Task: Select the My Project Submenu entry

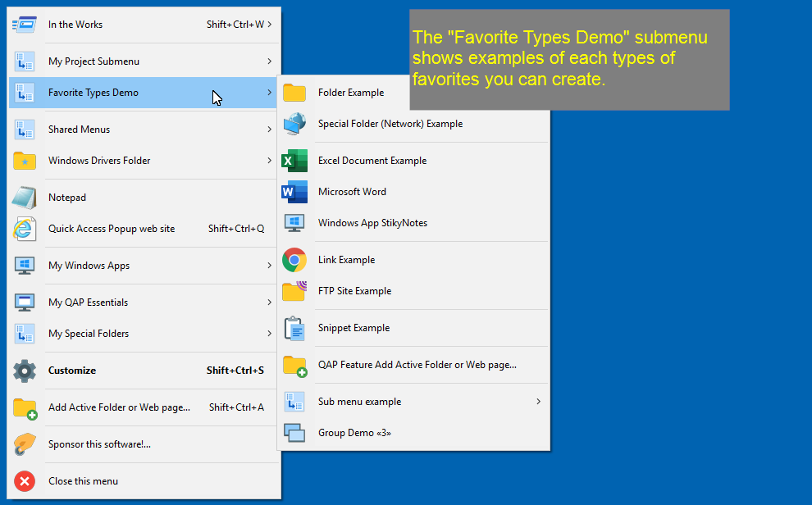Action: pyautogui.click(x=144, y=61)
